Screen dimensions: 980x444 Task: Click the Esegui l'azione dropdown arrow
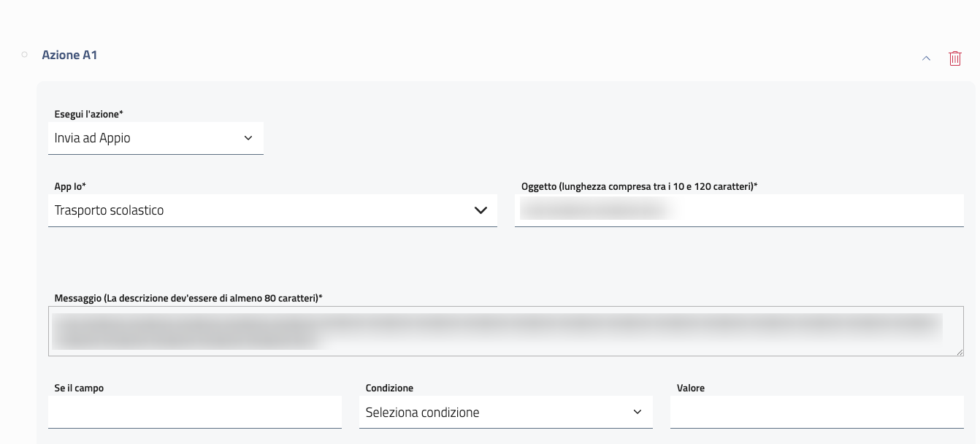(248, 138)
